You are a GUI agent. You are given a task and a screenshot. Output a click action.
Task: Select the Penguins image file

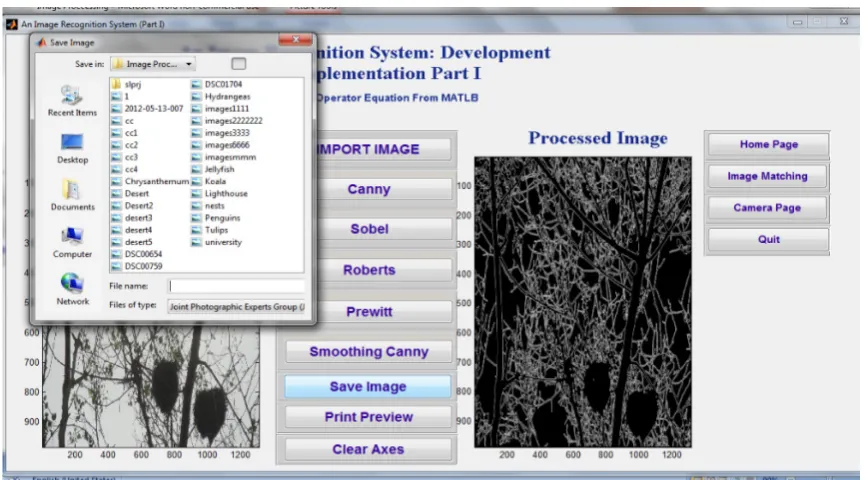tap(216, 218)
